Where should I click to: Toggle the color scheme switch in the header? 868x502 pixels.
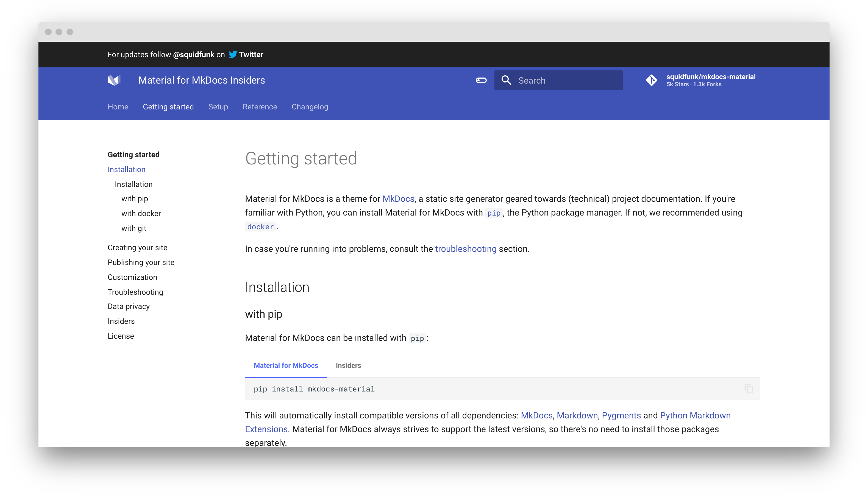(x=481, y=80)
